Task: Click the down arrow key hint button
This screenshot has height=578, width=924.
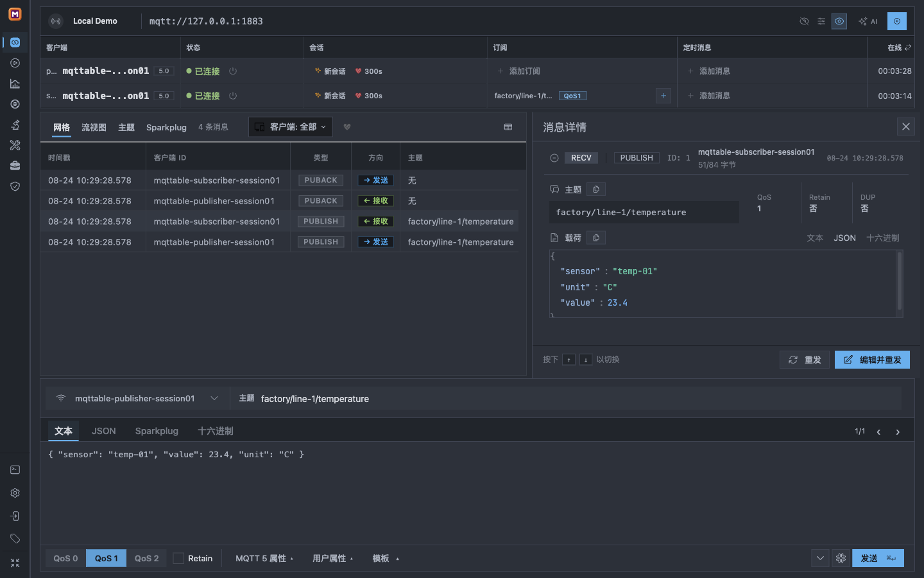Action: coord(586,360)
